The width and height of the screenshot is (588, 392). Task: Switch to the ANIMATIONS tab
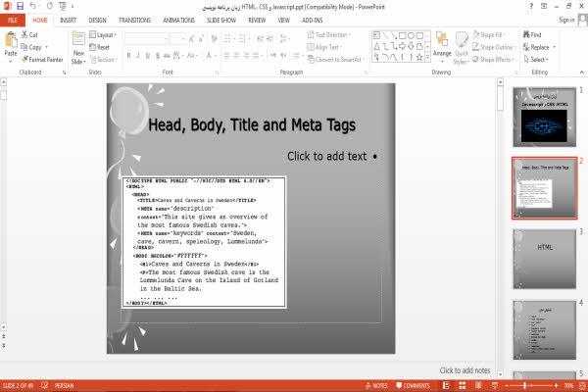(x=179, y=21)
